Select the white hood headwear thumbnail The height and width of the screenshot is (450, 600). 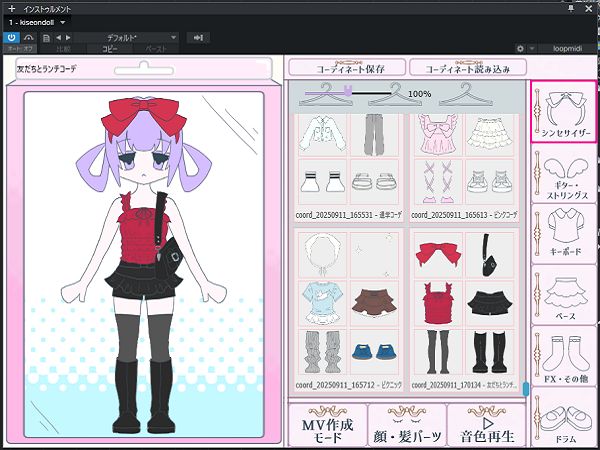[322, 255]
